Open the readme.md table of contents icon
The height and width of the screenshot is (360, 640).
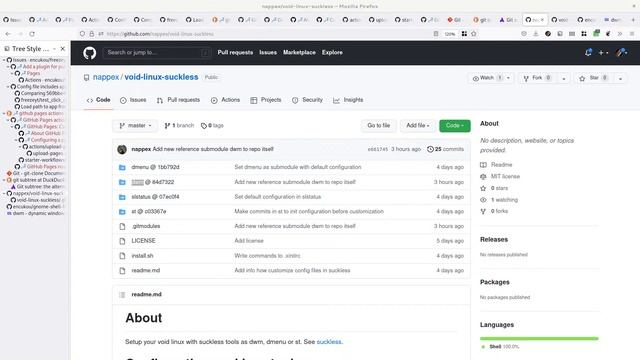122,295
